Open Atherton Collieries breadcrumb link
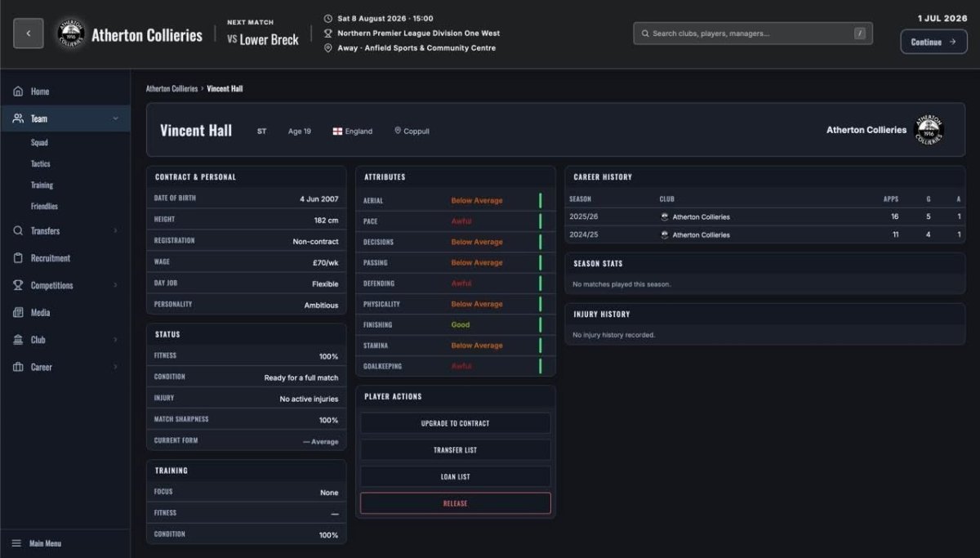This screenshot has width=980, height=558. pos(171,88)
